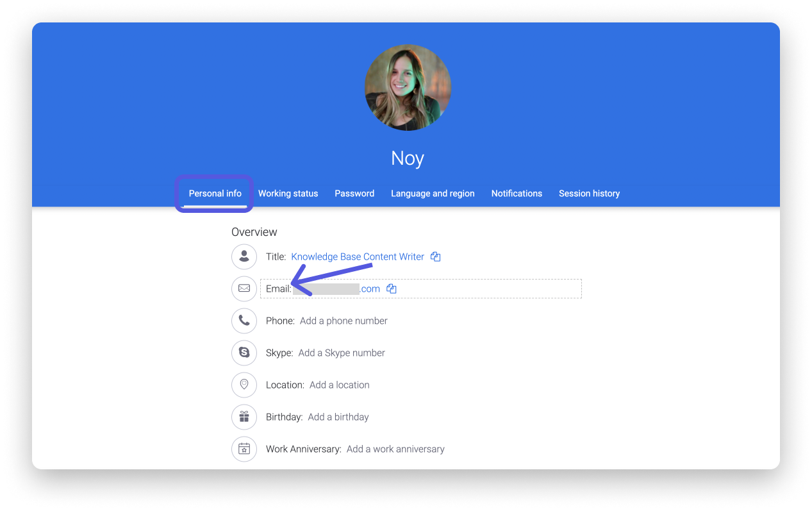The height and width of the screenshot is (511, 812).
Task: Copy the job title using the copy icon
Action: (x=435, y=256)
